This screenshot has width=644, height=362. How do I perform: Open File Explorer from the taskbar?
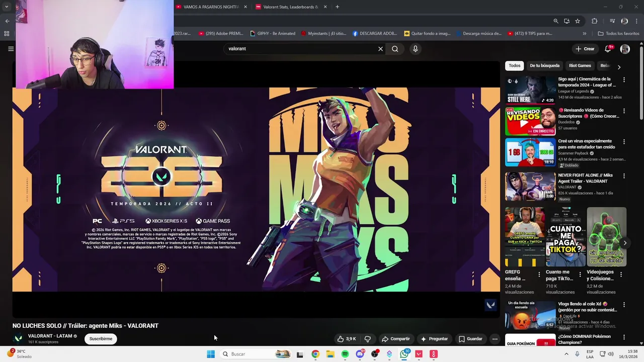click(x=330, y=354)
